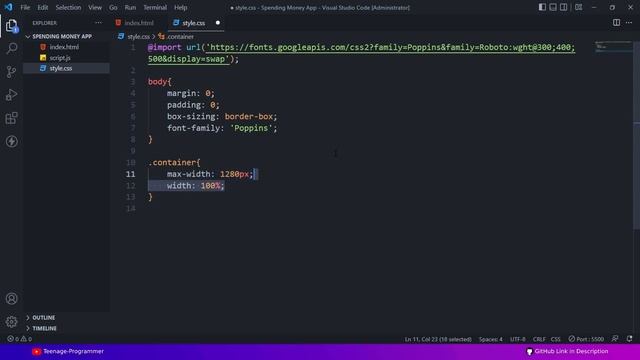Click UTF-8 encoding selector
This screenshot has width=640, height=360.
click(x=518, y=339)
